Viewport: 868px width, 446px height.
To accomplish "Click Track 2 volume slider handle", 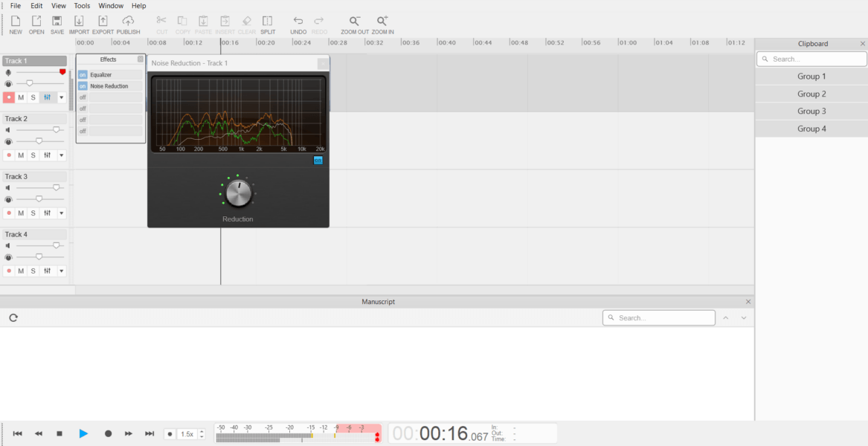I will pos(56,130).
